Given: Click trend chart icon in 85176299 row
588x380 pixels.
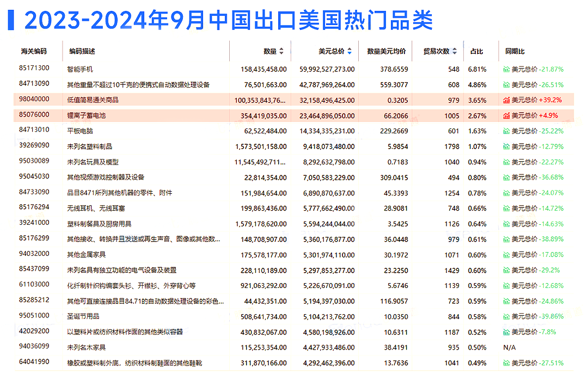Looking at the screenshot, I should click(506, 240).
